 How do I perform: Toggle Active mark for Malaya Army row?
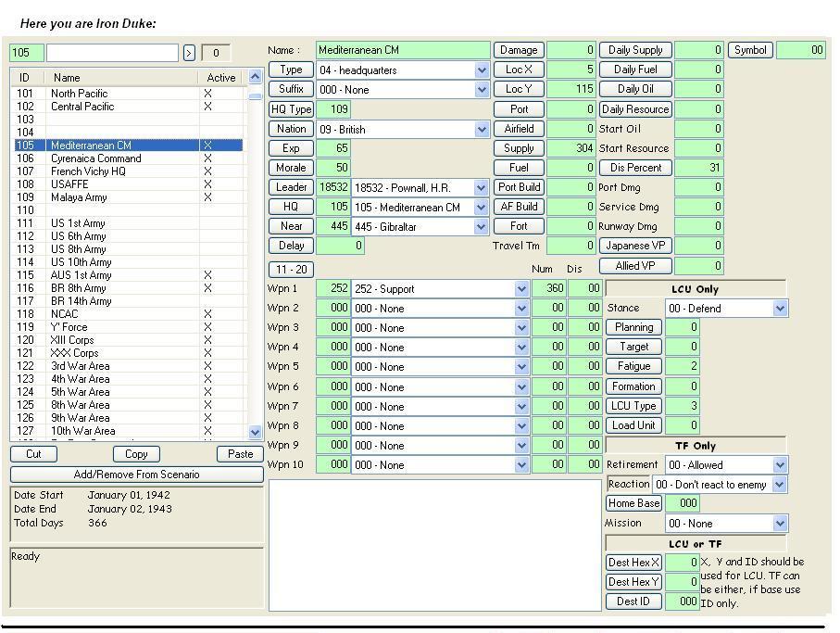pos(207,197)
